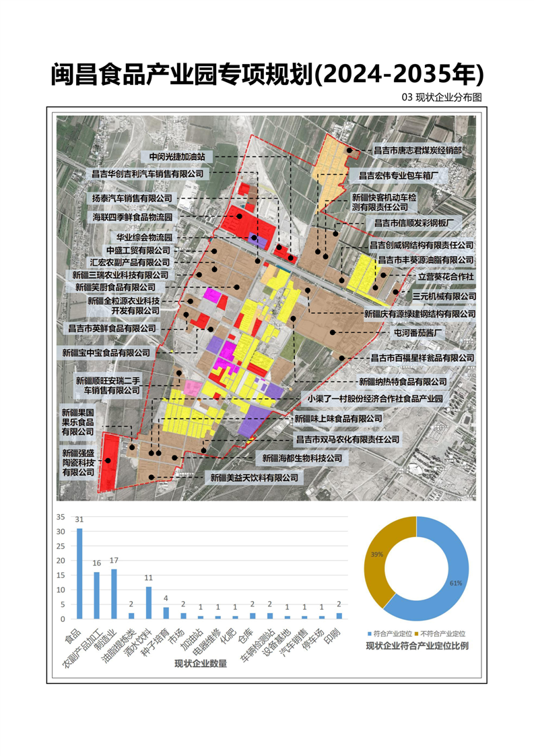Select the label 昌吉市双马农化有限责任公司
This screenshot has width=534, height=756.
tap(347, 440)
